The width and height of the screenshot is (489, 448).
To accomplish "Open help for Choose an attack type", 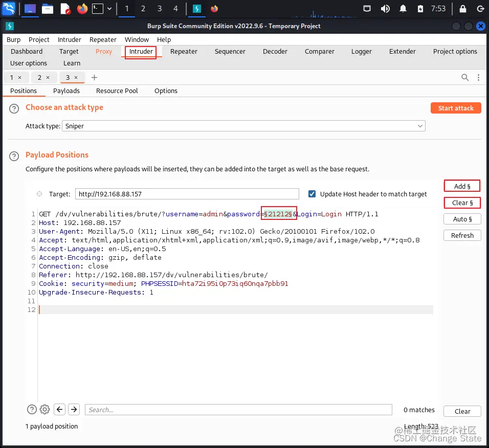I will 14,108.
